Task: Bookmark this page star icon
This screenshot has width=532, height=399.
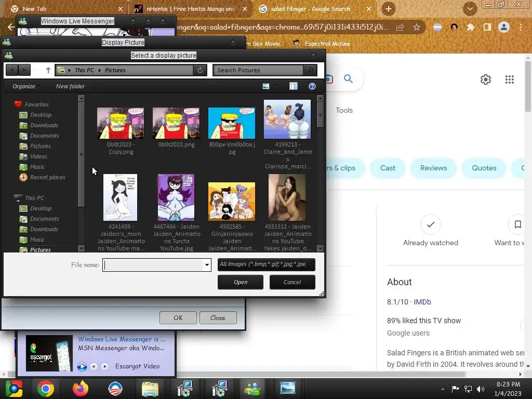Action: [417, 27]
